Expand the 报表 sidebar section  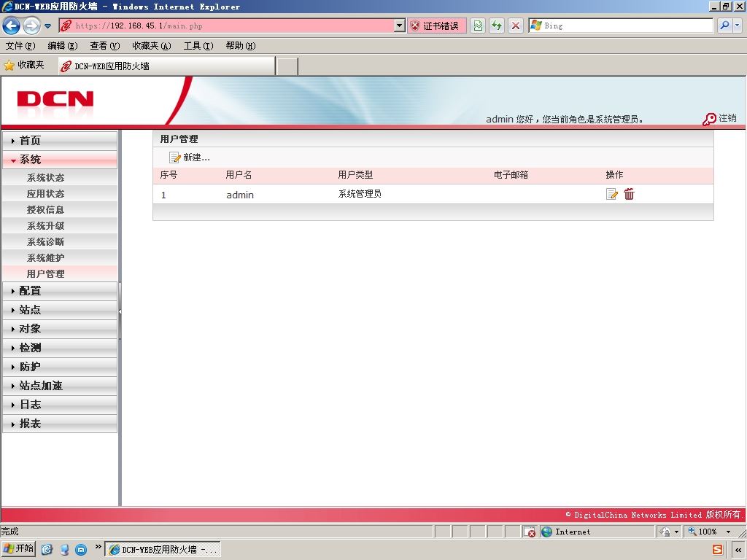(60, 424)
